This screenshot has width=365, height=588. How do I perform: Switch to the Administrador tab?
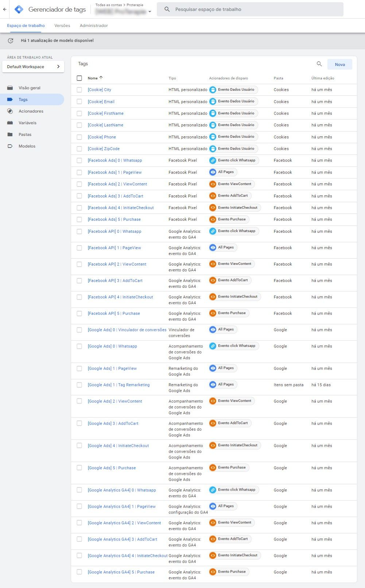94,26
